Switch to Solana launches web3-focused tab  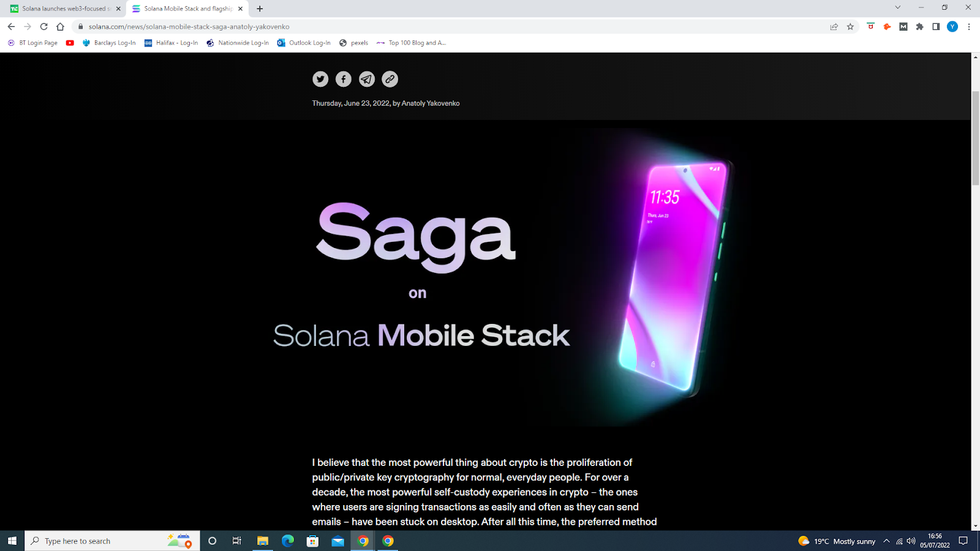tap(64, 9)
